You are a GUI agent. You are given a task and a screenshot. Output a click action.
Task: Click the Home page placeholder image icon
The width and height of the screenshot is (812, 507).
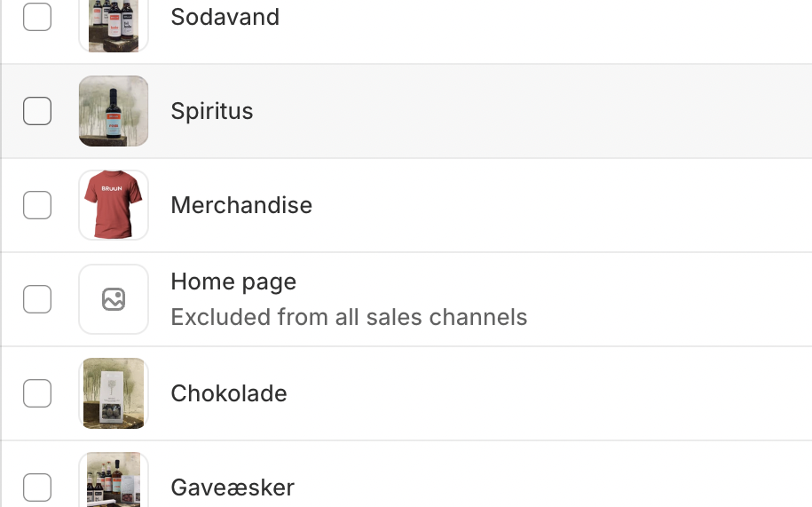click(114, 299)
